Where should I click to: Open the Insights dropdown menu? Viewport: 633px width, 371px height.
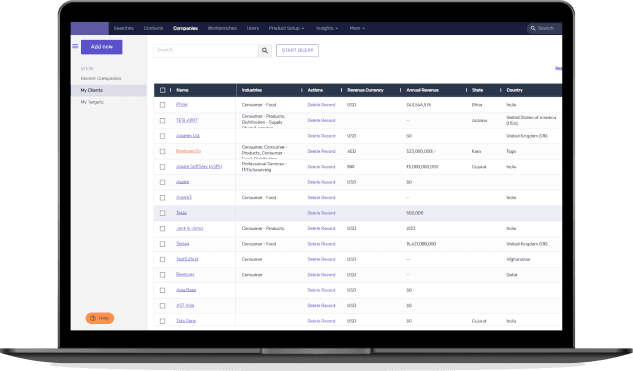coord(327,28)
